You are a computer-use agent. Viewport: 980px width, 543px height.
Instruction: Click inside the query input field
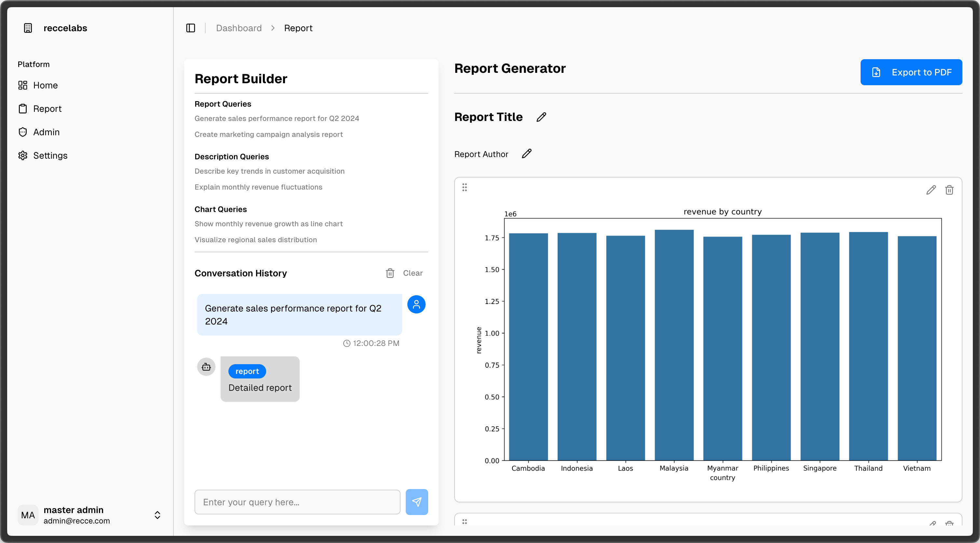coord(297,502)
